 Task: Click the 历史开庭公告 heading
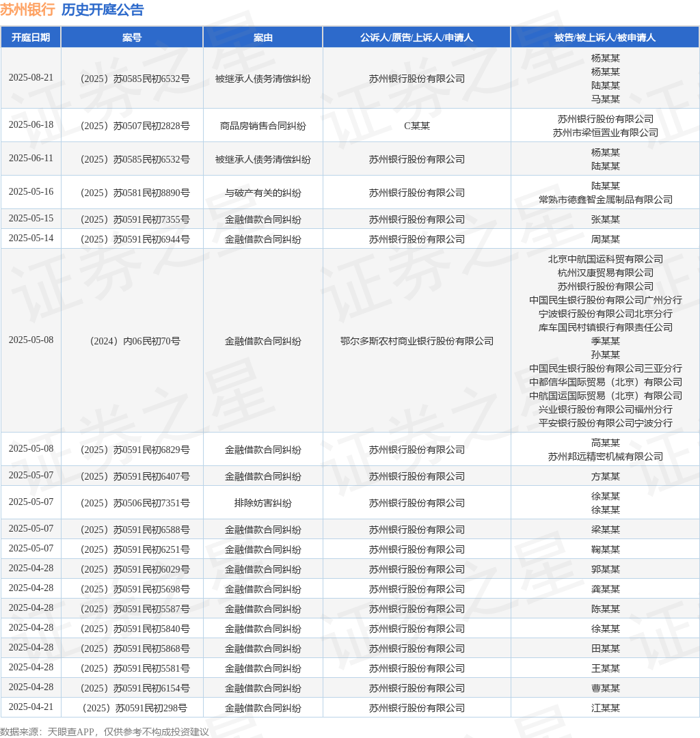(103, 10)
